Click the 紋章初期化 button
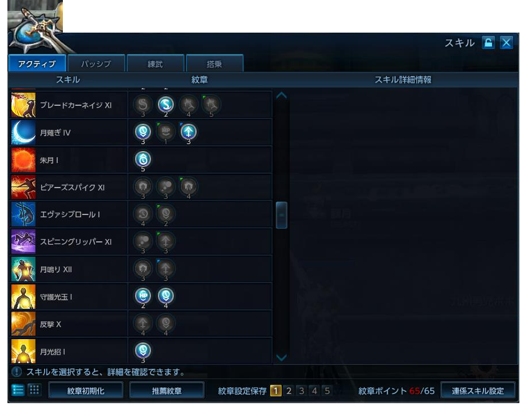The height and width of the screenshot is (406, 532). [x=86, y=391]
